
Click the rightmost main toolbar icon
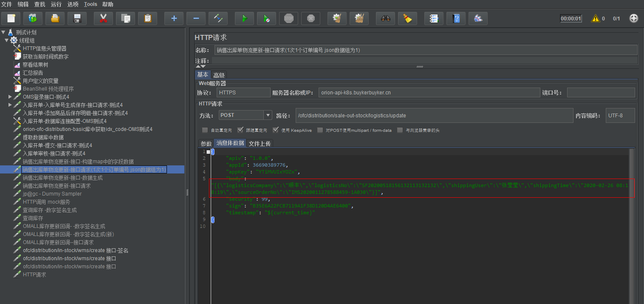[478, 18]
